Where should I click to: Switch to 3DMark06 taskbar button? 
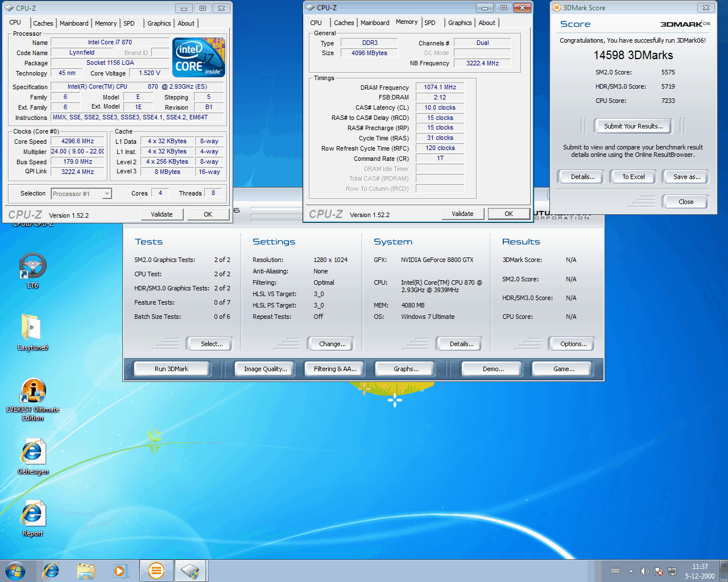click(x=156, y=571)
